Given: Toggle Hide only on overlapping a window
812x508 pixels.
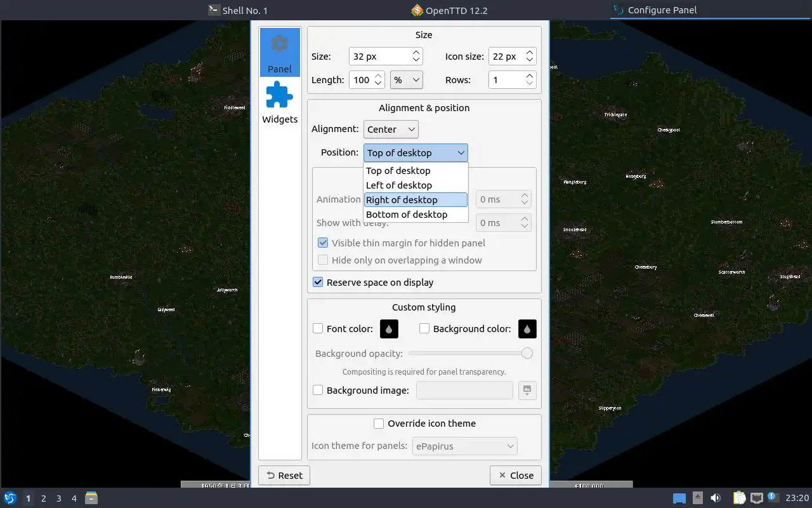Looking at the screenshot, I should [x=323, y=260].
